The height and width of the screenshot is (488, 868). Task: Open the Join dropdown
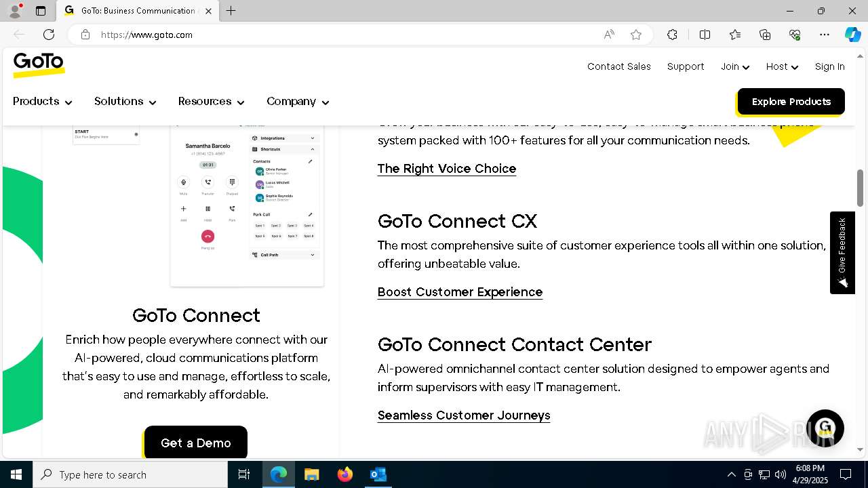(x=735, y=66)
